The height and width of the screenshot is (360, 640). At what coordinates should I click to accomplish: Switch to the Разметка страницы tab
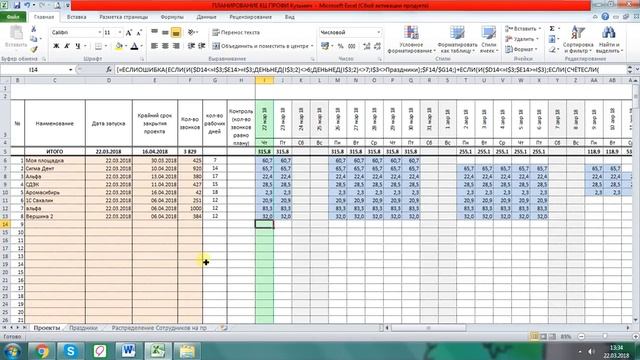[123, 17]
